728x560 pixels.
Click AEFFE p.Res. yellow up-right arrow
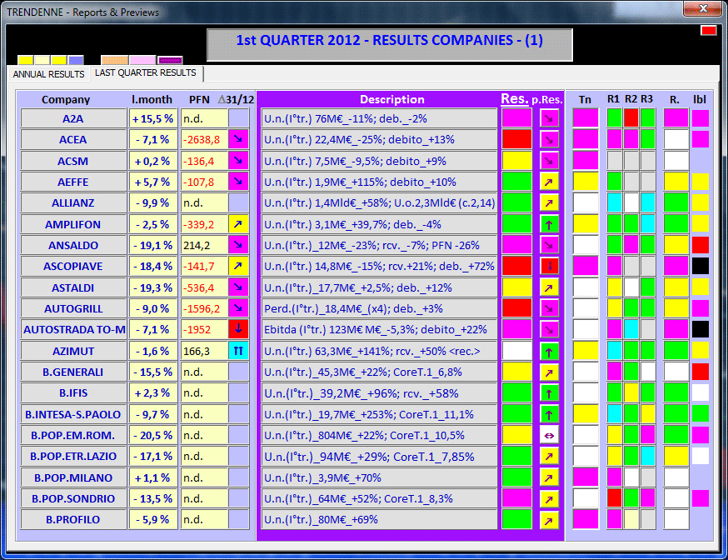(x=549, y=182)
